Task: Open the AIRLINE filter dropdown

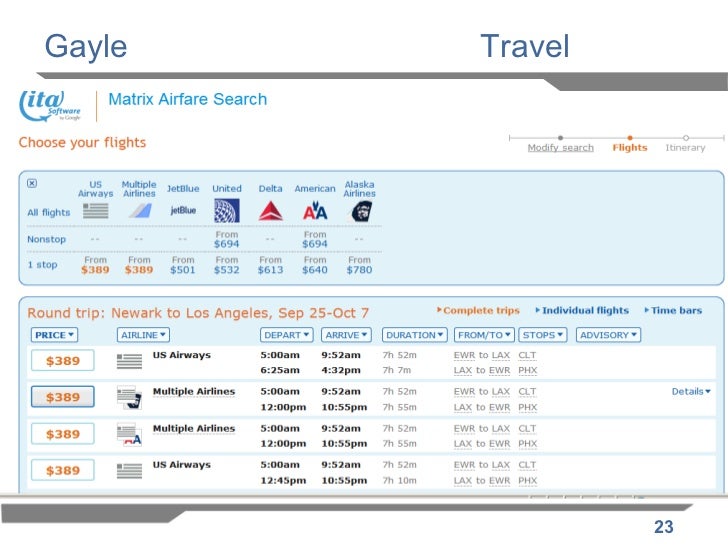Action: point(143,335)
